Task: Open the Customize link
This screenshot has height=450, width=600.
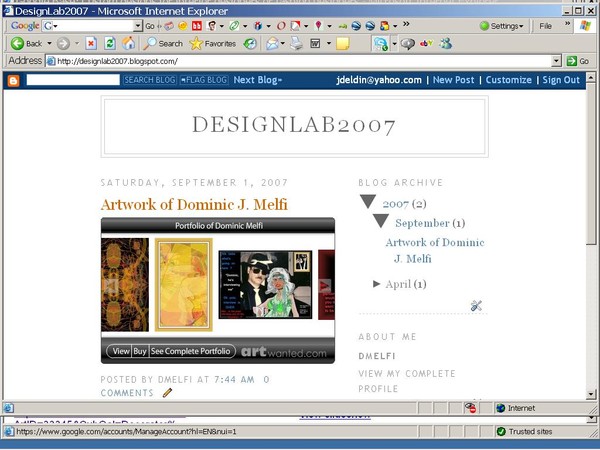Action: pos(509,80)
